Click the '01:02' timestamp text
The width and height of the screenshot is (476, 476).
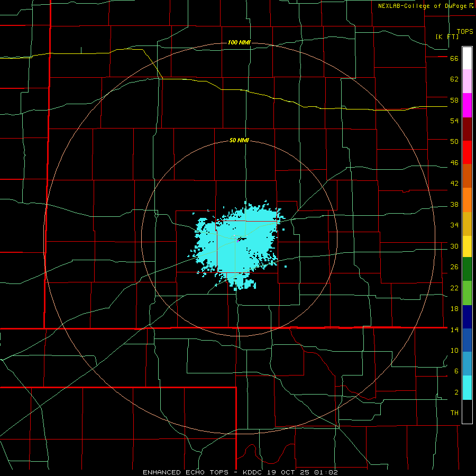coord(325,472)
